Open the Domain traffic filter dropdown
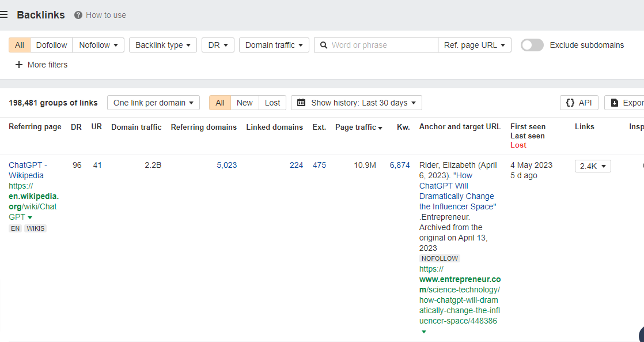This screenshot has height=342, width=644. [x=274, y=45]
